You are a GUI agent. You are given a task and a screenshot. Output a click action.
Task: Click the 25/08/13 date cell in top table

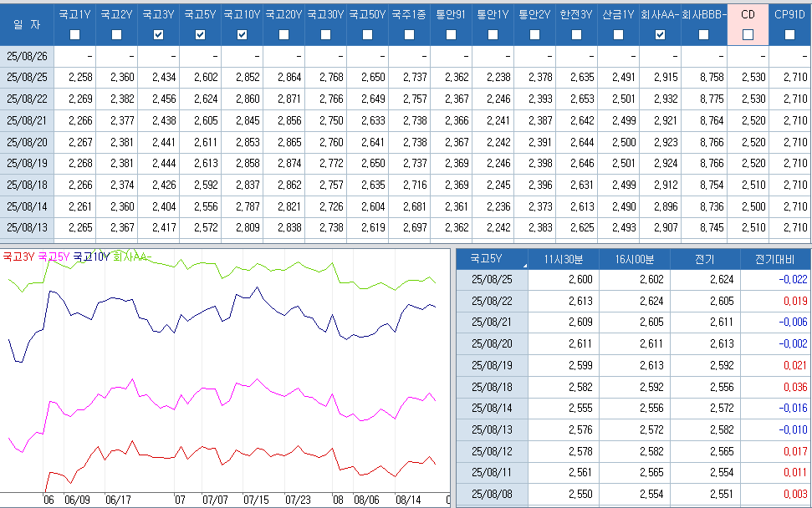27,226
